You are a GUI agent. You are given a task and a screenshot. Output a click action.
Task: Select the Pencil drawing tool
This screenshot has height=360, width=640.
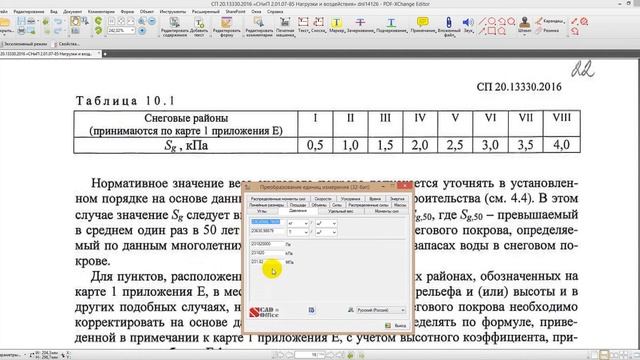[551, 21]
